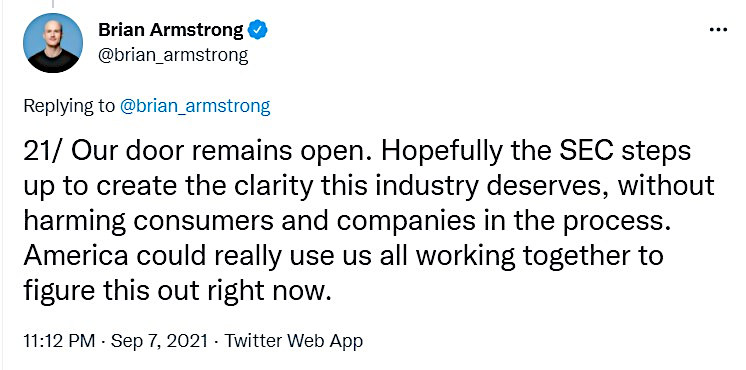This screenshot has height=370, width=746.
Task: Click the word 'America' in tweet text
Action: (x=76, y=256)
